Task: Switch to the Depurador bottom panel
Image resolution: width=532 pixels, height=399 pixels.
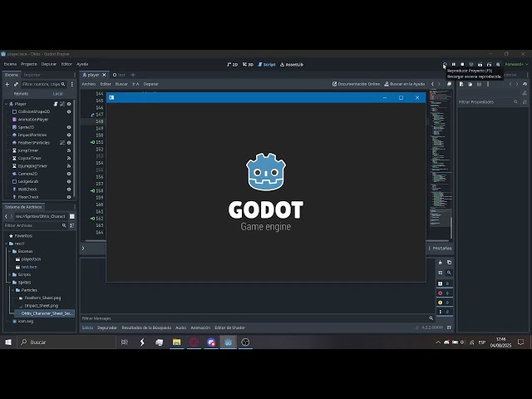Action: [x=107, y=328]
